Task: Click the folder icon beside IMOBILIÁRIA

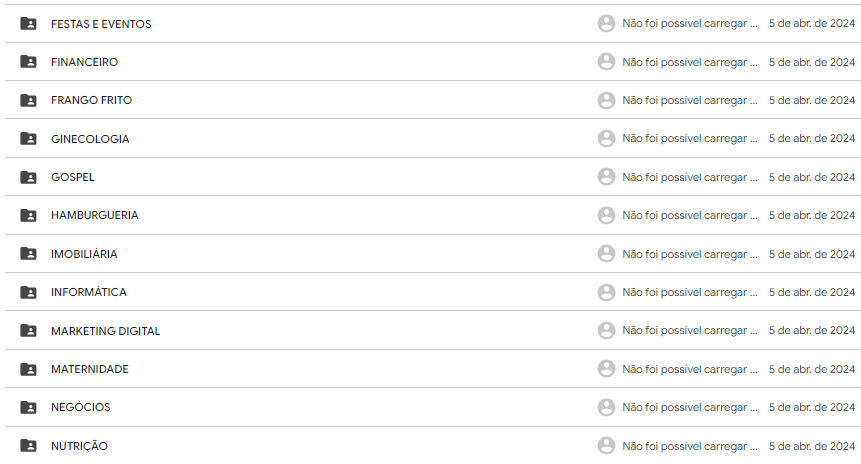Action: tap(28, 254)
